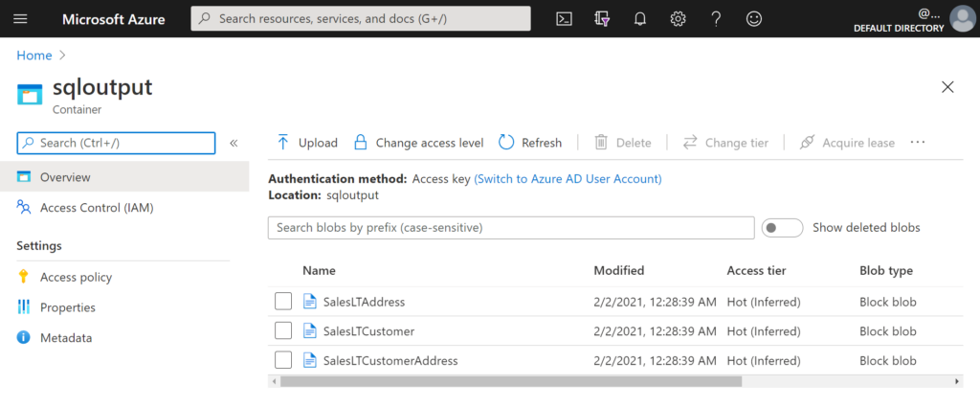Open the Access policy menu item
Screen dimensions: 980x408
point(124,277)
